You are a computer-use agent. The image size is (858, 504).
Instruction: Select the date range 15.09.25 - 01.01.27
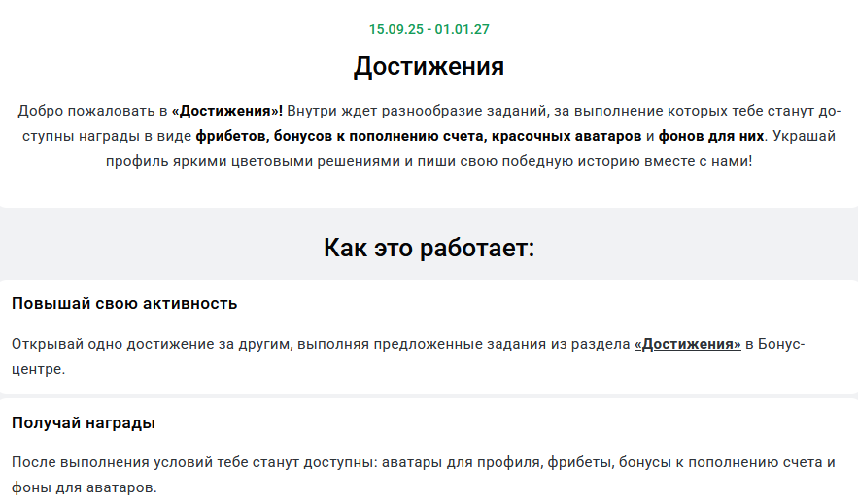point(429,29)
